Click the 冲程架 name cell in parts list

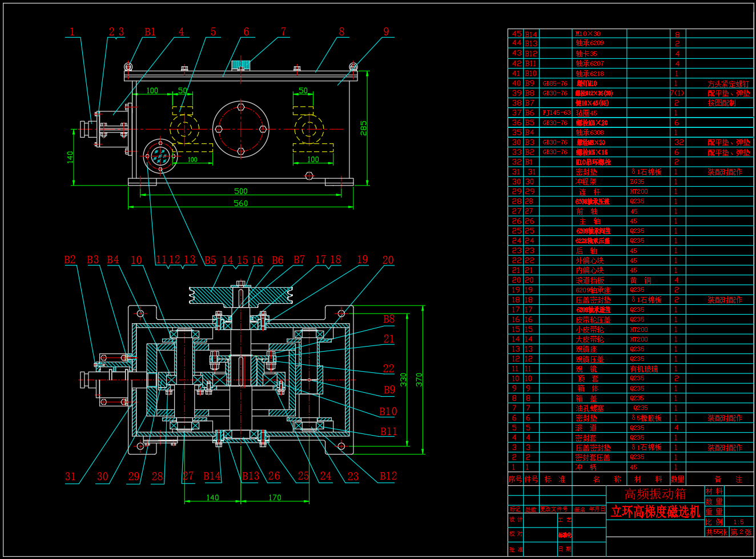[x=586, y=182]
